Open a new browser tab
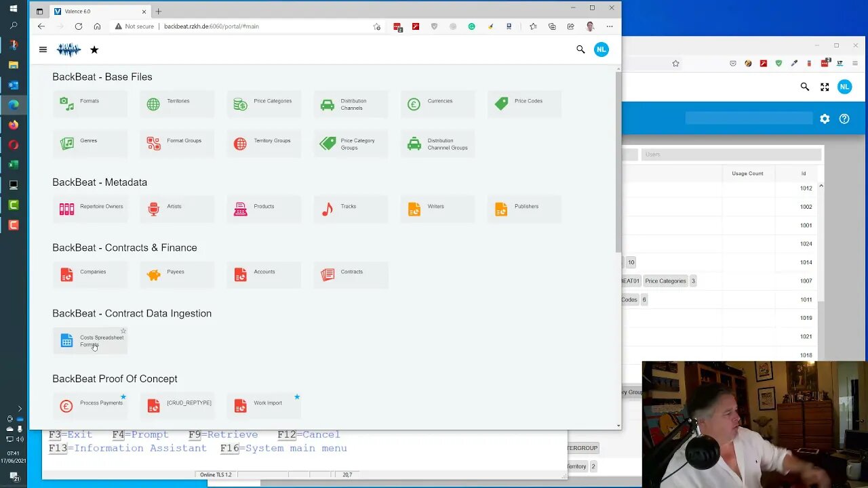 click(158, 12)
